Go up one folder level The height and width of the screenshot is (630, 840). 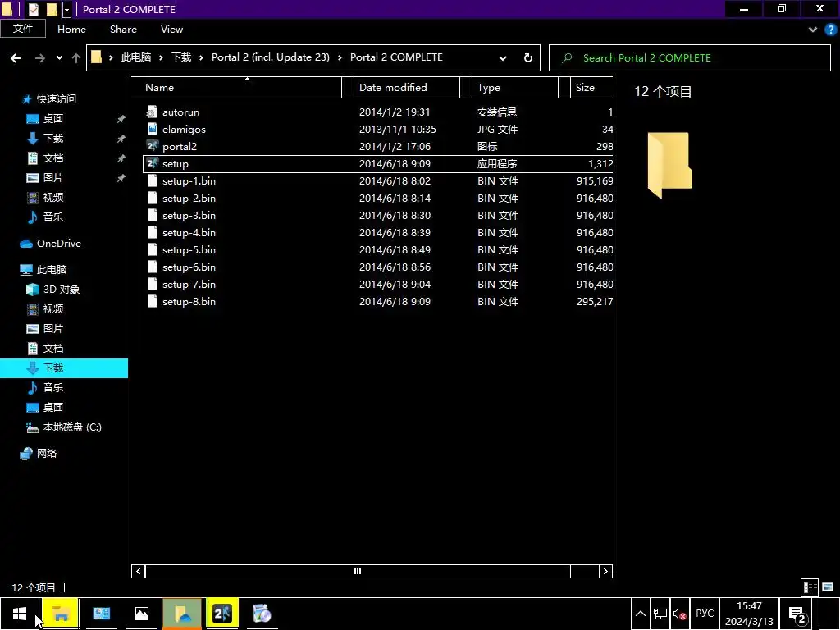[x=76, y=58]
